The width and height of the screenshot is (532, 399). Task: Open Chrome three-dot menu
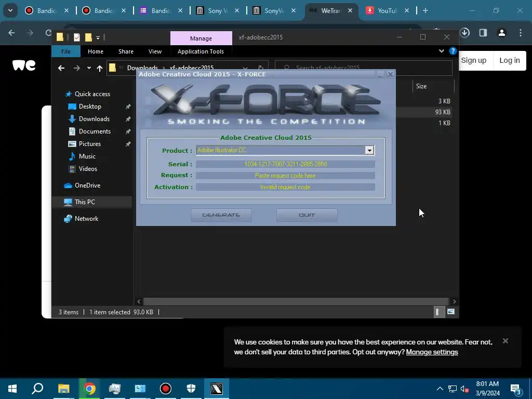coord(521,33)
